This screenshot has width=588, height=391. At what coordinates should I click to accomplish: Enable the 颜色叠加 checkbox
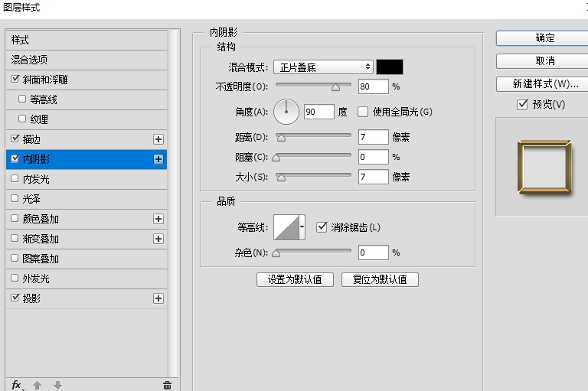15,218
